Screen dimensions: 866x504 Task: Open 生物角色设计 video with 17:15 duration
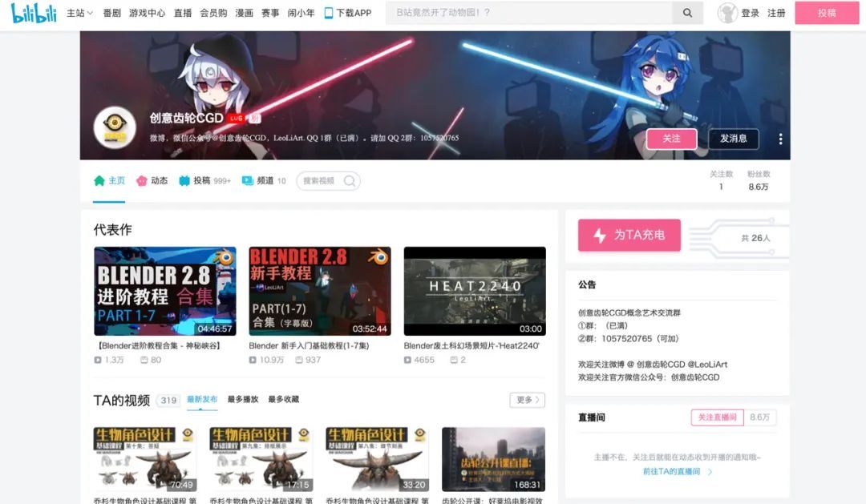[x=261, y=459]
